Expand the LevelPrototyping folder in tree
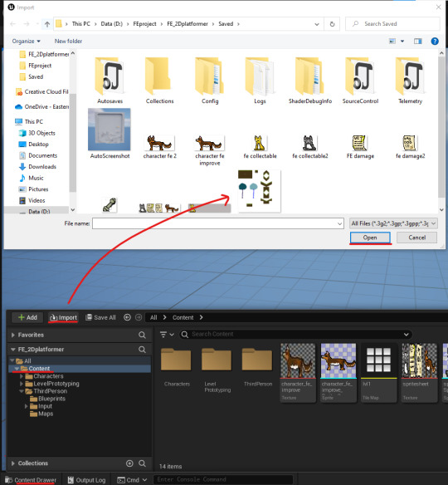The width and height of the screenshot is (448, 485). pyautogui.click(x=22, y=384)
